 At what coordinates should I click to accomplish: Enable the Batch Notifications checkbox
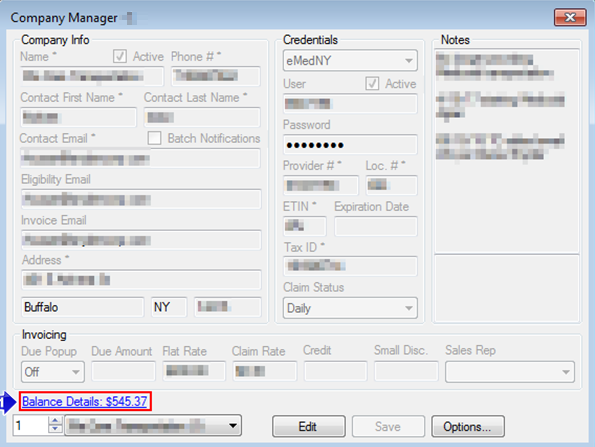tap(154, 138)
